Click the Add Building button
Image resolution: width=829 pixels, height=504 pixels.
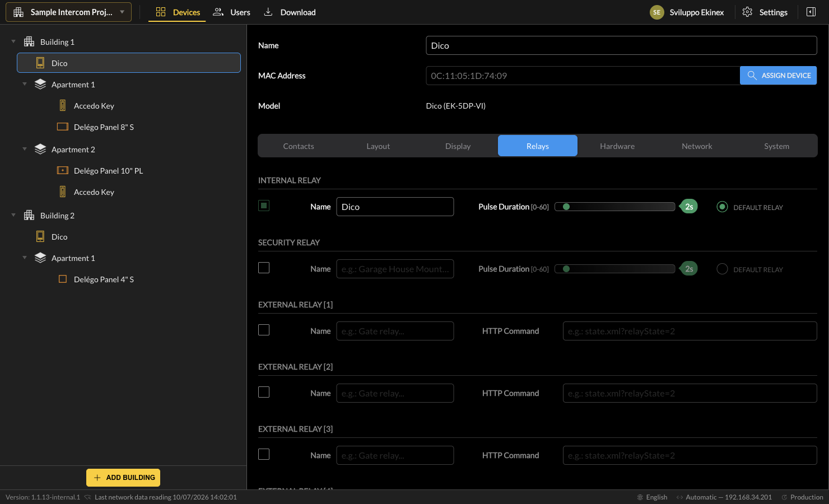point(123,478)
